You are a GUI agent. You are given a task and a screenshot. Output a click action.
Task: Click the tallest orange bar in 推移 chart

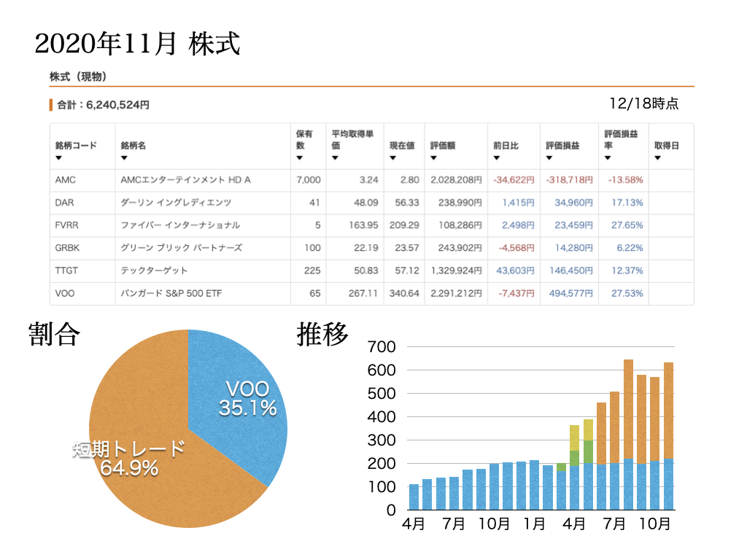(628, 409)
